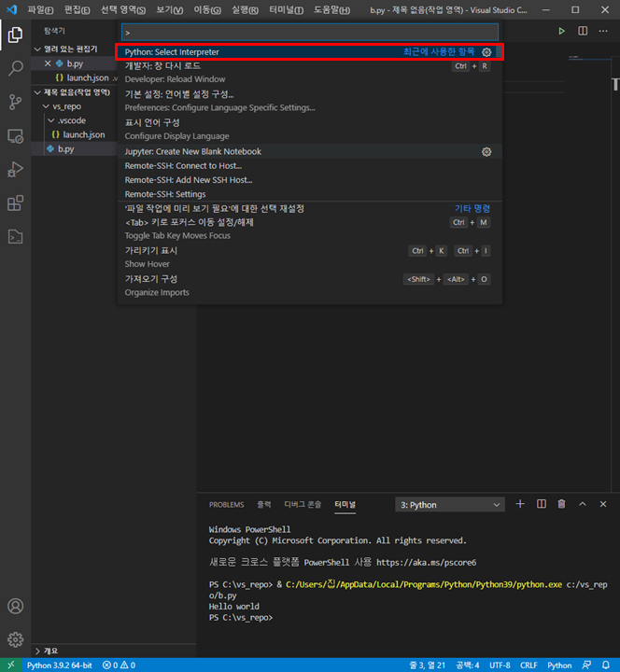Screen dimensions: 620x672
Task: Open the 편집(E) menu
Action: coord(77,10)
